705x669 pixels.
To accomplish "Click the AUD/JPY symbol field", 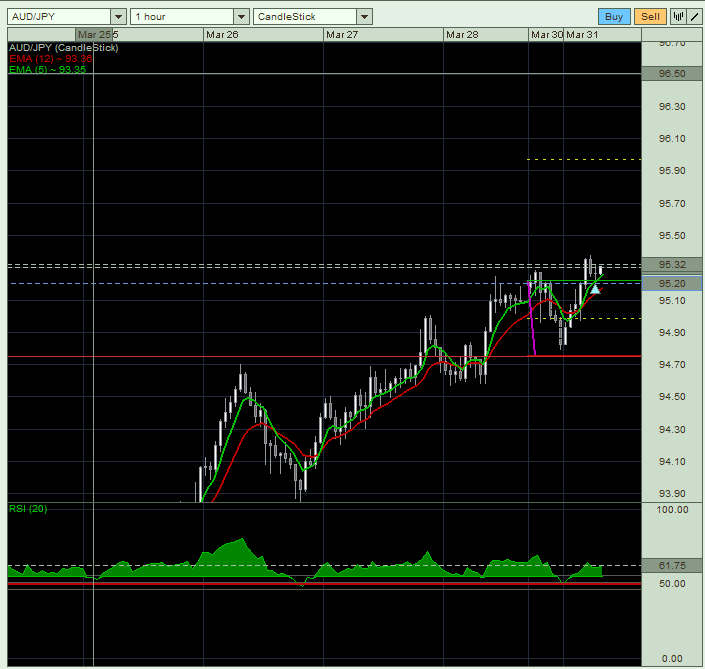I will pyautogui.click(x=59, y=17).
